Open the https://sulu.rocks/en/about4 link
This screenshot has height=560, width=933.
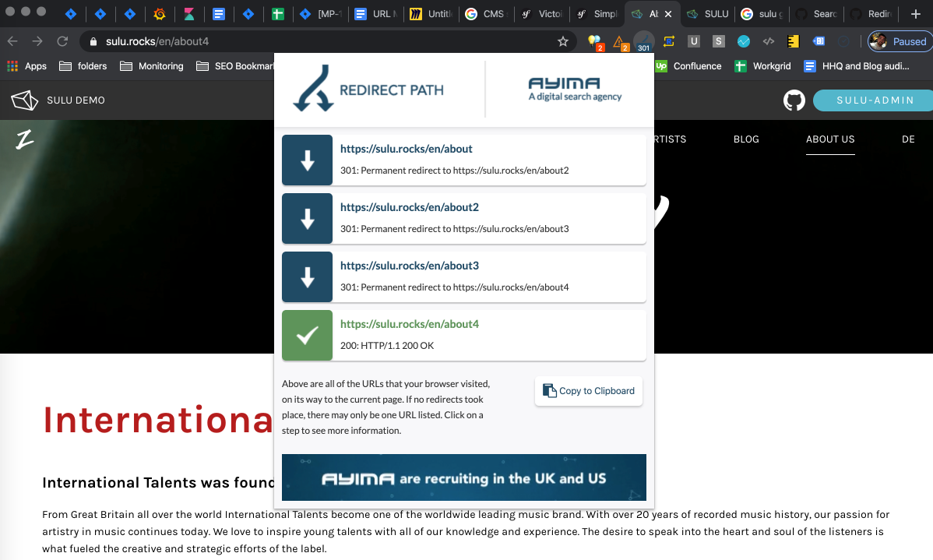point(410,324)
